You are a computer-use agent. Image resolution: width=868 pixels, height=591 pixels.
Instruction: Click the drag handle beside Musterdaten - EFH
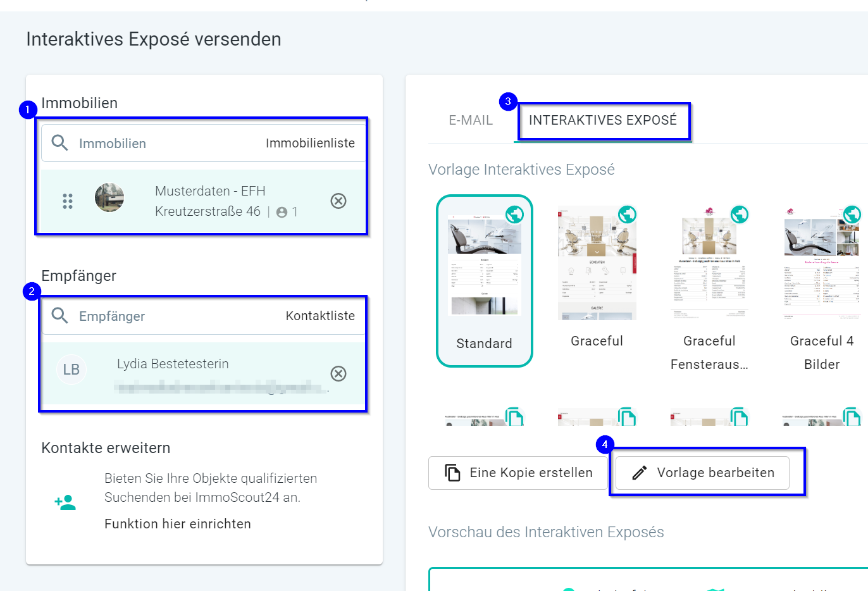coord(68,201)
